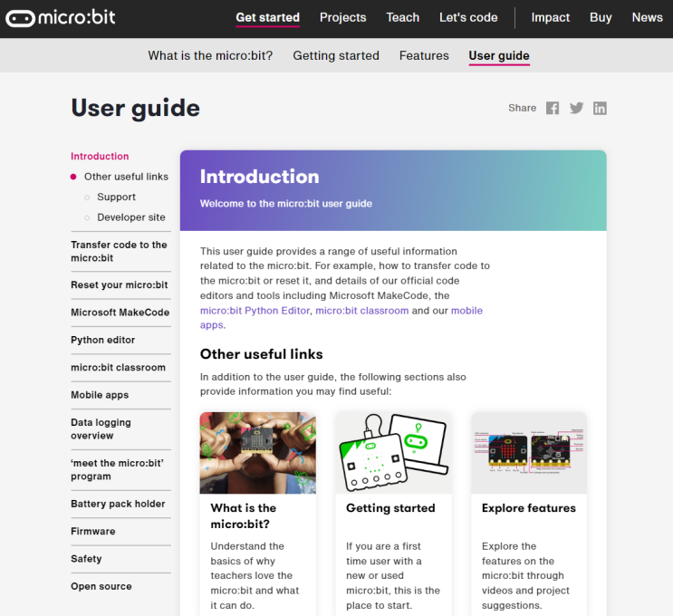Open the Buy page
The height and width of the screenshot is (616, 673).
coord(601,17)
